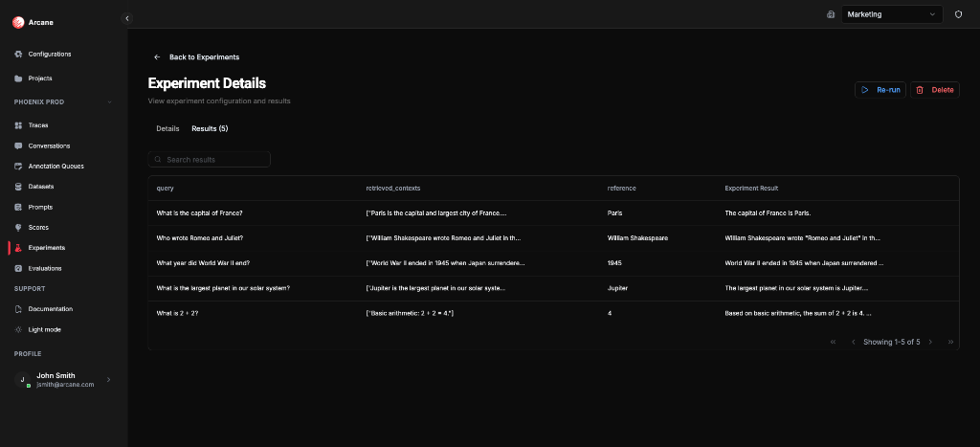Click the Prompts sidebar icon

tap(18, 207)
